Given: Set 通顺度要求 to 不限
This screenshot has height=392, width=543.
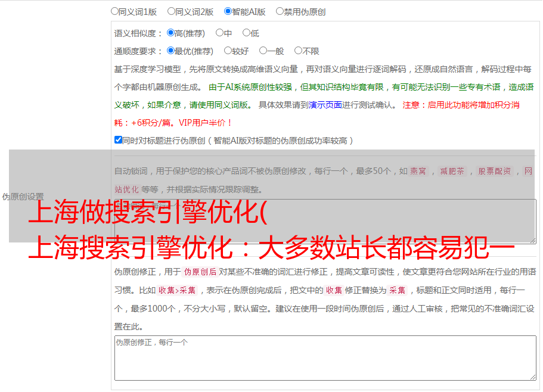Looking at the screenshot, I should click(298, 51).
